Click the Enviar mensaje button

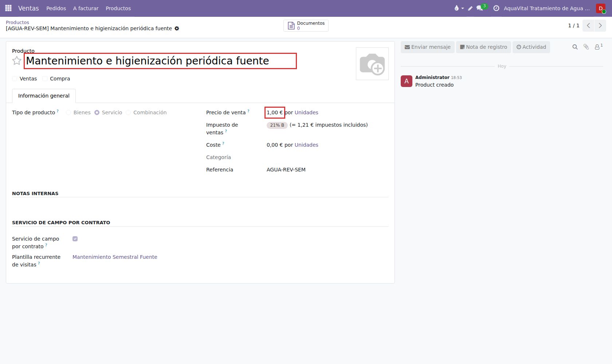click(x=428, y=47)
